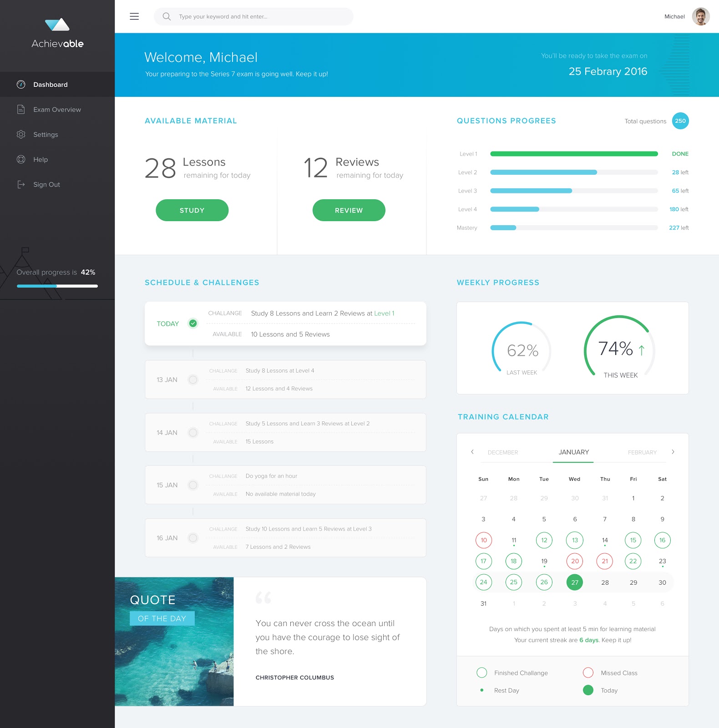The width and height of the screenshot is (719, 728).
Task: Click the Level 2 progress bar
Action: coord(574,172)
